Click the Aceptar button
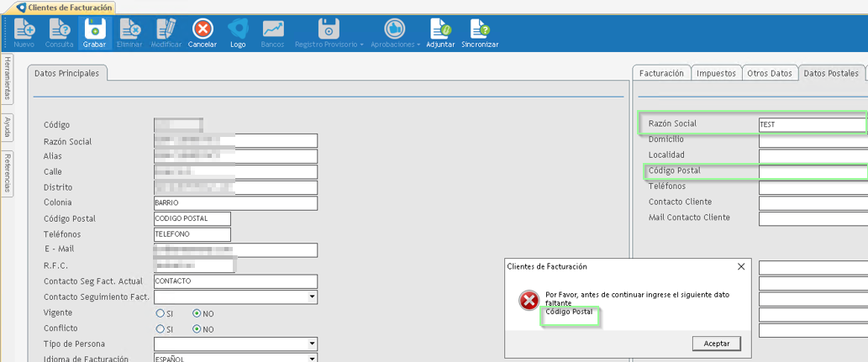This screenshot has height=362, width=868. 716,344
